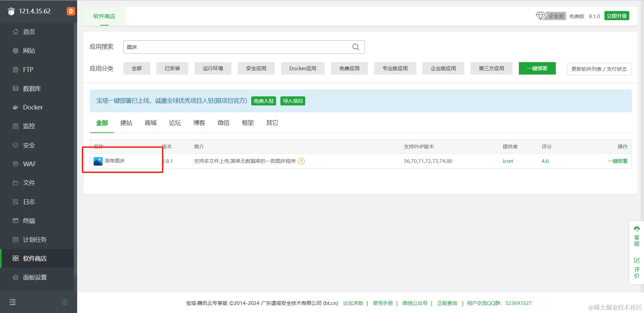Click the enterprise diamond icon
The image size is (644, 313).
[540, 16]
